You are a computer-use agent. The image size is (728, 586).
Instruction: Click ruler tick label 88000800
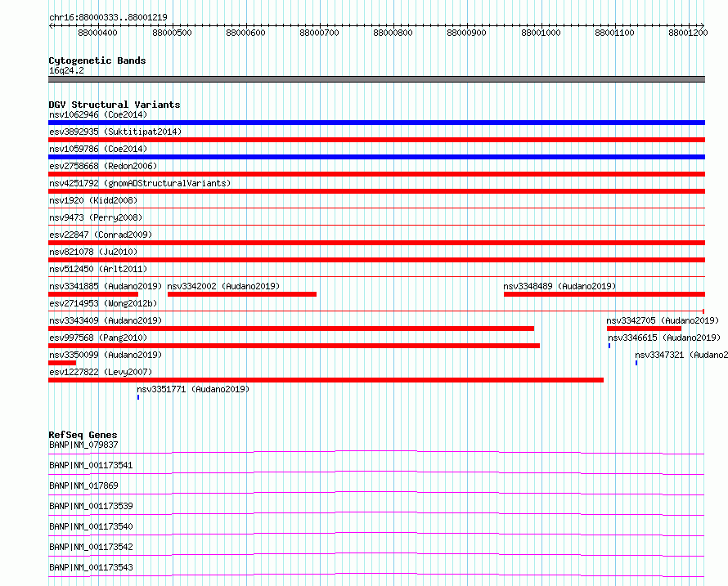tap(393, 33)
